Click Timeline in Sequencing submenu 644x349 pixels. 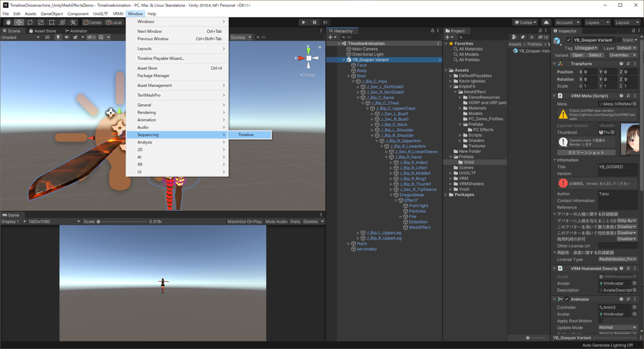[250, 135]
